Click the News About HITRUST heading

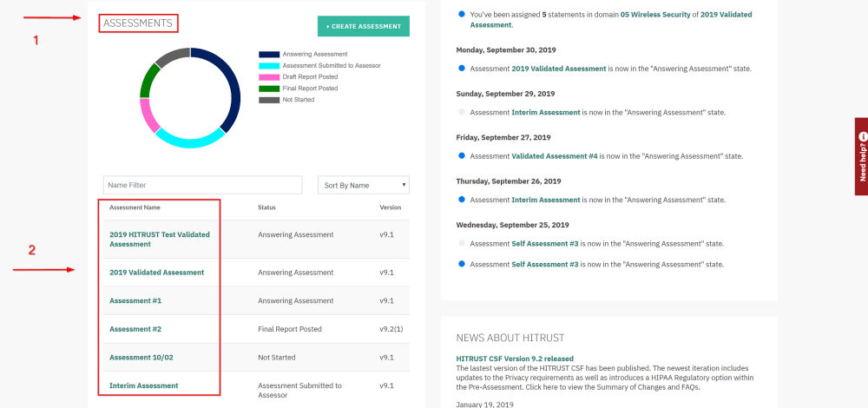coord(510,338)
